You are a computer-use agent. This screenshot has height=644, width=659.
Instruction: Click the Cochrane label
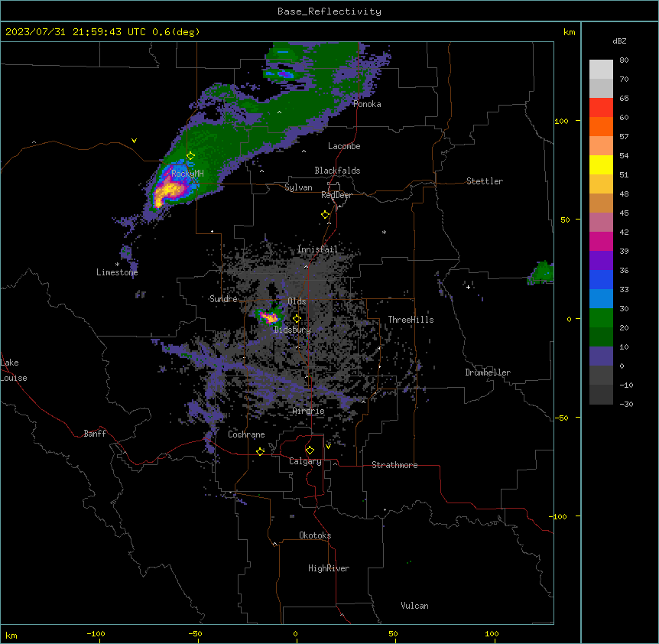coord(246,434)
